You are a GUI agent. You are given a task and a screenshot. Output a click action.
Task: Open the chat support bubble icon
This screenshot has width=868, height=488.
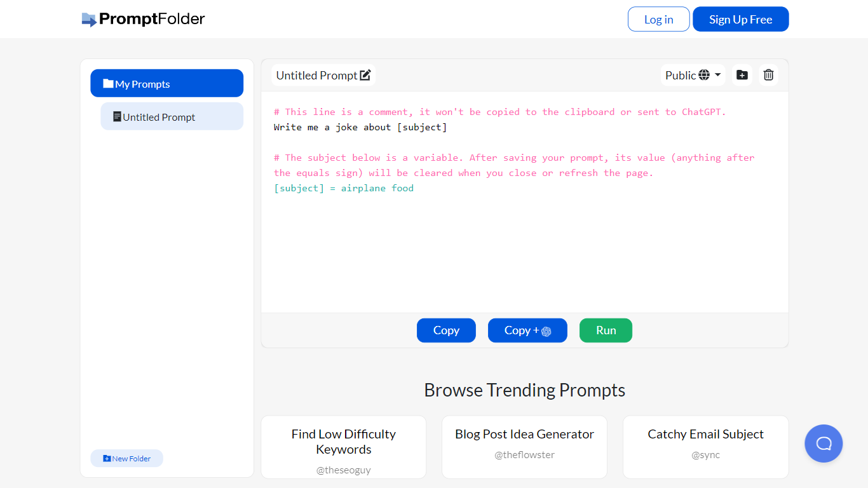823,444
